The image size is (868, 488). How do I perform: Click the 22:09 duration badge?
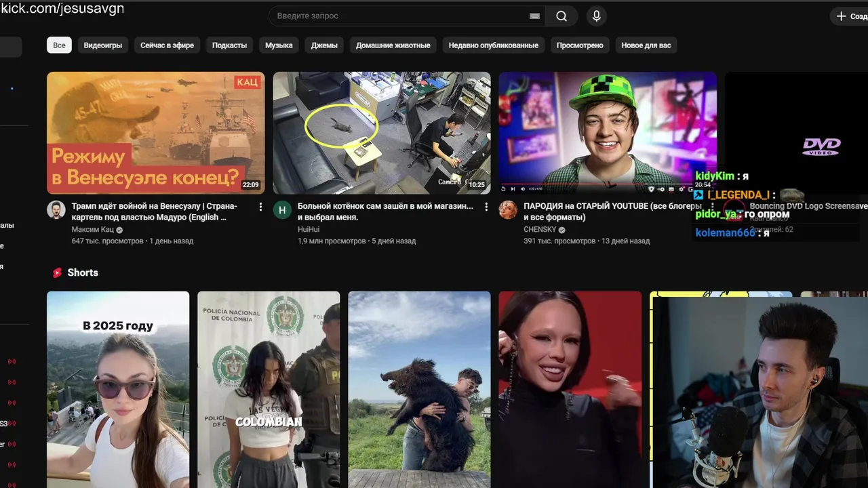pyautogui.click(x=251, y=184)
